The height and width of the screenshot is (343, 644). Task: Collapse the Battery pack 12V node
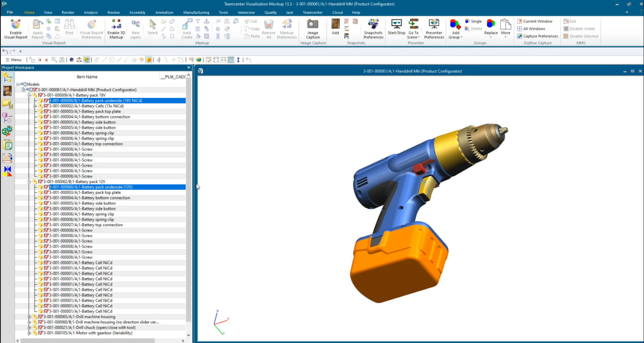coord(29,182)
